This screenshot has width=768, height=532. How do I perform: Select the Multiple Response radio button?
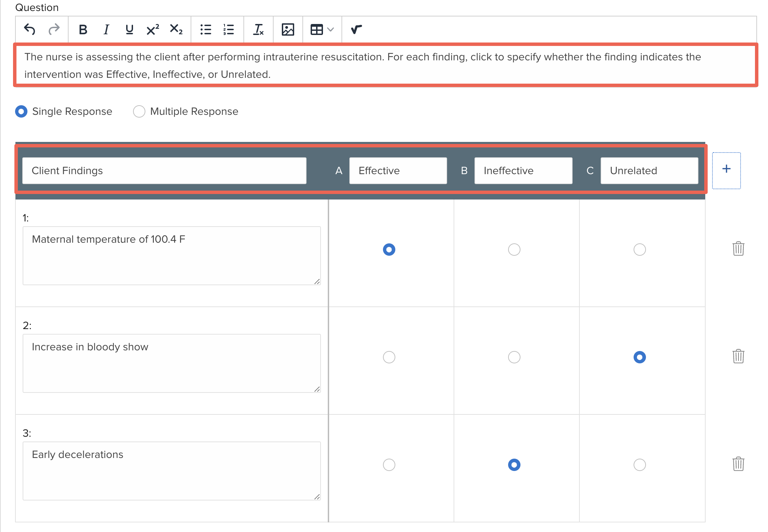[139, 111]
